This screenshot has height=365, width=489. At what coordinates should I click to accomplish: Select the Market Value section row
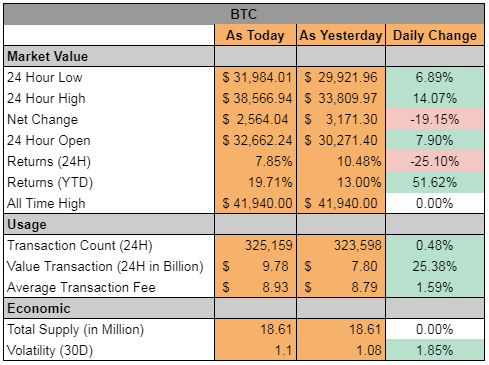[244, 56]
